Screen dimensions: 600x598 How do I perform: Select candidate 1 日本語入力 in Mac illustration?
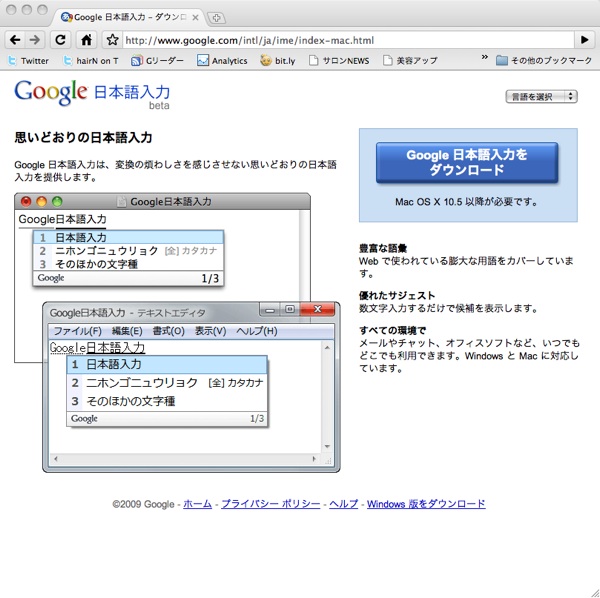(128, 238)
